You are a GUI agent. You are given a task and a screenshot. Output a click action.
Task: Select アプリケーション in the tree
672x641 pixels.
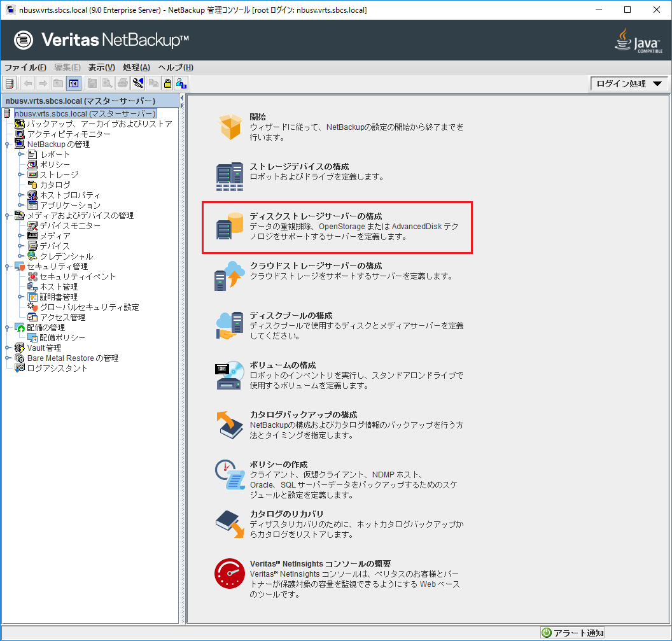tap(70, 206)
